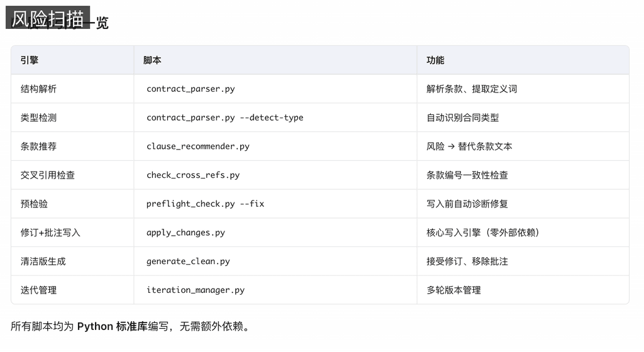Click the 交叉引用检查 engine cell
Image resolution: width=644 pixels, height=352 pixels.
[48, 175]
